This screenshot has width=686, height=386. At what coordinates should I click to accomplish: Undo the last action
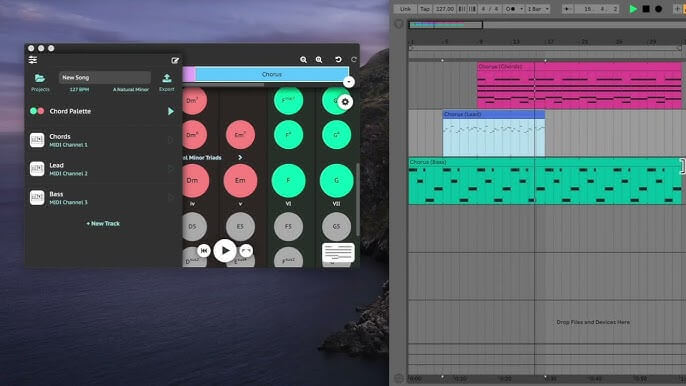338,59
